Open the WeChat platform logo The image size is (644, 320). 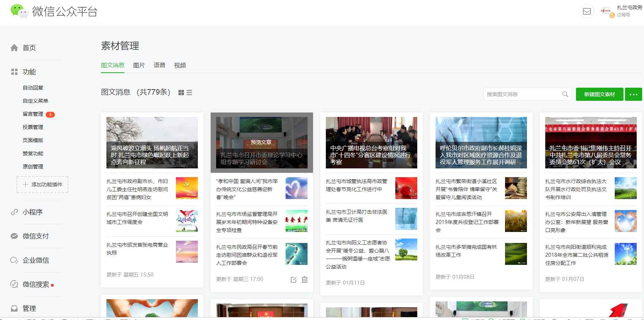(x=54, y=11)
